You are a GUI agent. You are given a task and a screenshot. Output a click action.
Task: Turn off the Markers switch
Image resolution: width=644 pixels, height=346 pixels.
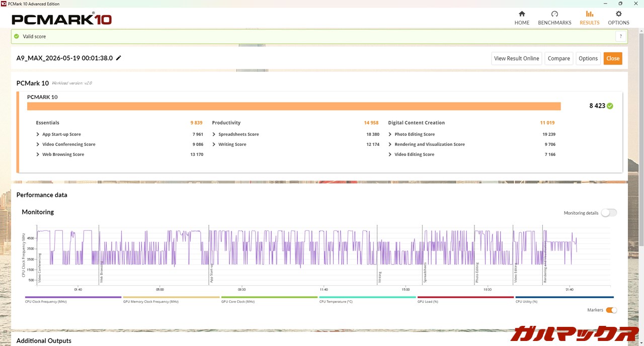coord(611,310)
